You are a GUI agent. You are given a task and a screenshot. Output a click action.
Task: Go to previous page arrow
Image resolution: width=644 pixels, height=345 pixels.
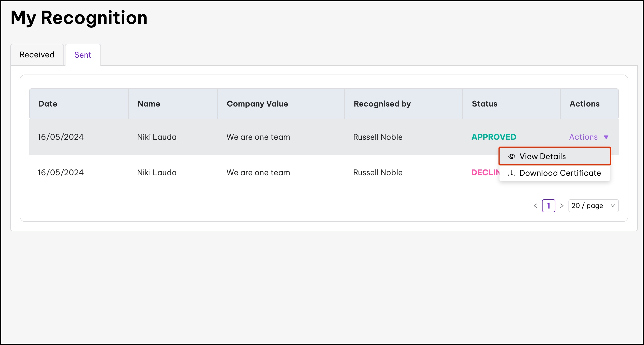[x=535, y=206]
